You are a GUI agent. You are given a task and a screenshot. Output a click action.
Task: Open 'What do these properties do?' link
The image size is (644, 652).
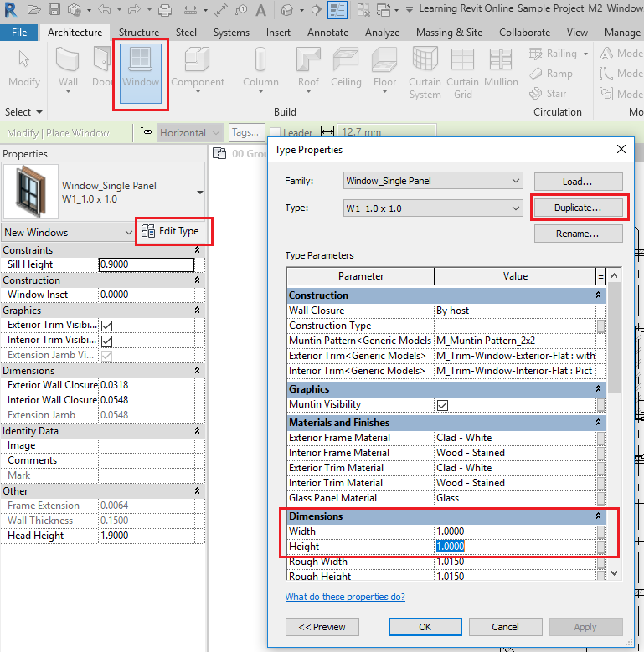point(345,597)
